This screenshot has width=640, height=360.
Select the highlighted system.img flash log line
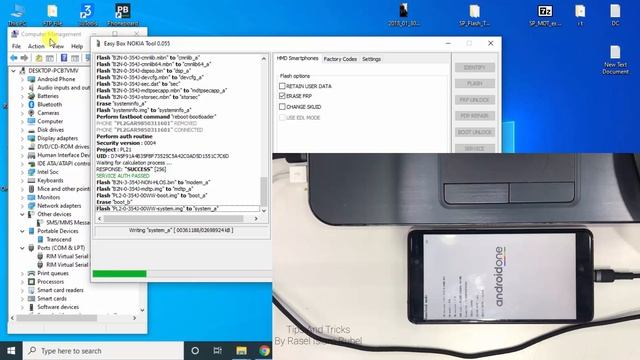pos(178,209)
